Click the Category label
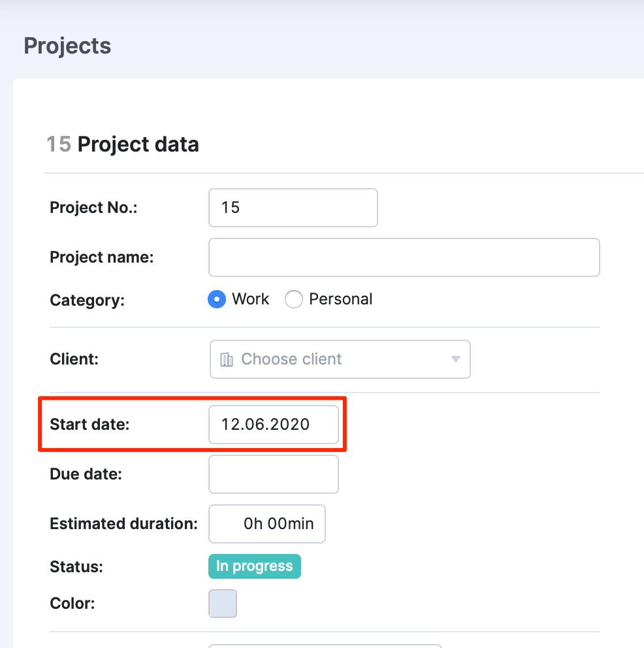This screenshot has height=648, width=644. pos(87,300)
